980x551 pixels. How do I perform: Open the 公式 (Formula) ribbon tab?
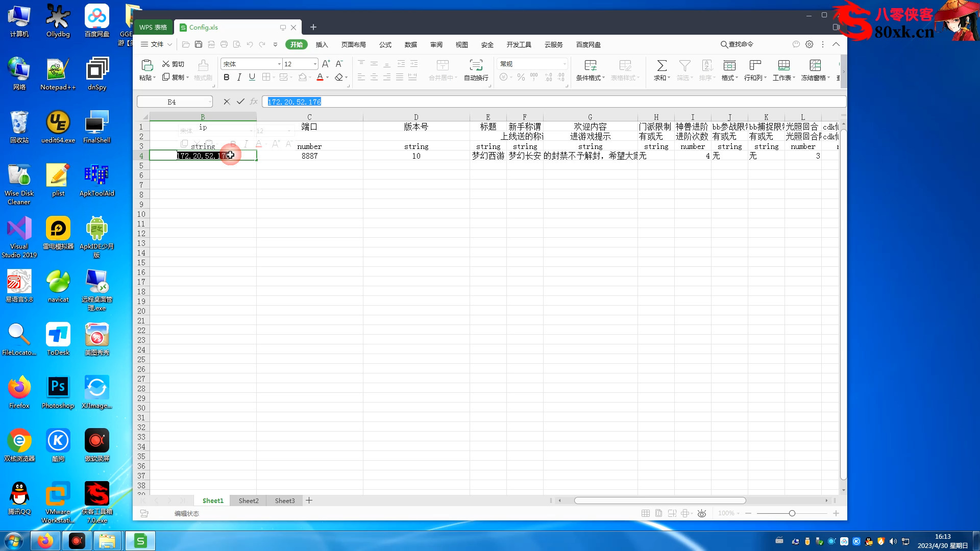385,44
